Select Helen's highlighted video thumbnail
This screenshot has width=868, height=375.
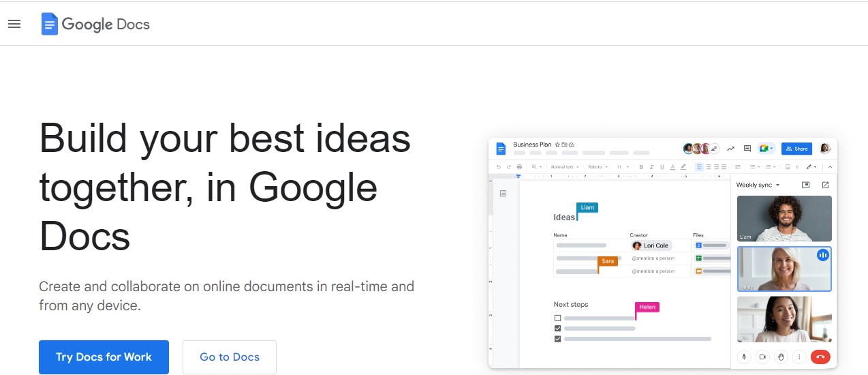[x=784, y=269]
